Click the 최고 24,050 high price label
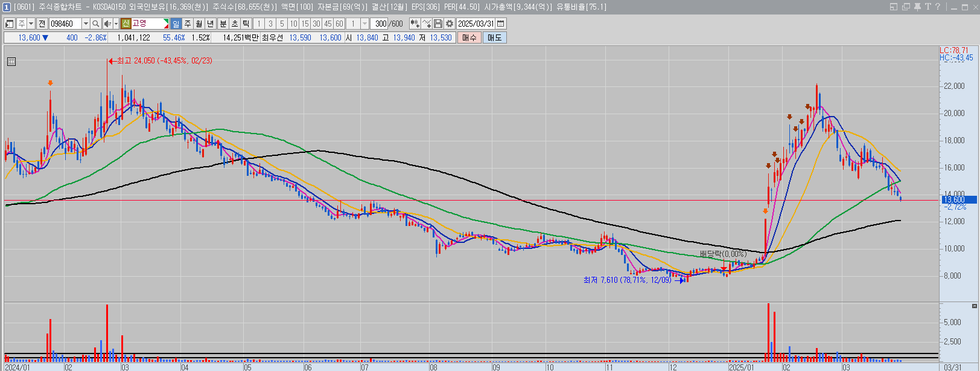Screen dimensions: 980x371 tap(164, 61)
